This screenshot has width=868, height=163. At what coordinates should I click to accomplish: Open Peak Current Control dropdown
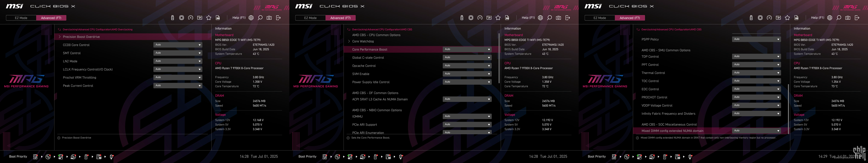[178, 85]
